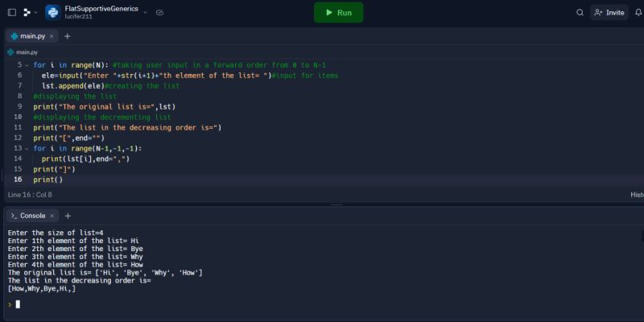Add a new pane tab beside Console
This screenshot has height=322, width=644.
[x=68, y=216]
